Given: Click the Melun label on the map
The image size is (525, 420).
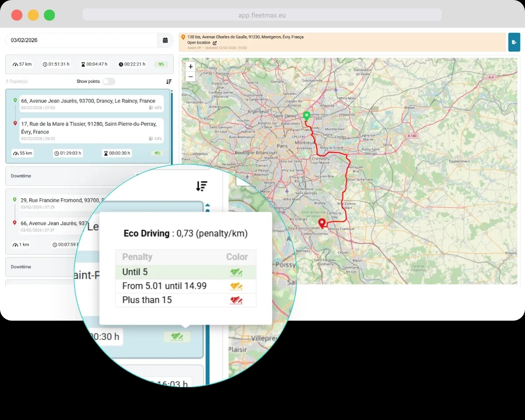Looking at the screenshot, I should click(x=357, y=261).
